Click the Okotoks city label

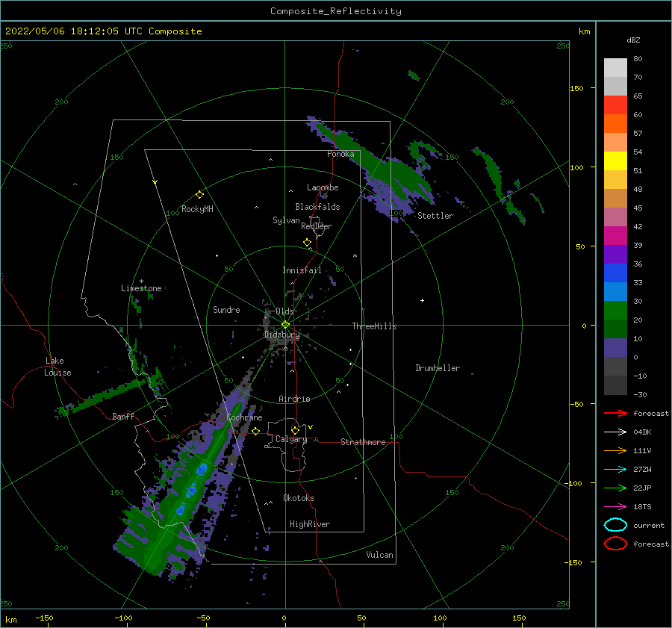coord(299,498)
